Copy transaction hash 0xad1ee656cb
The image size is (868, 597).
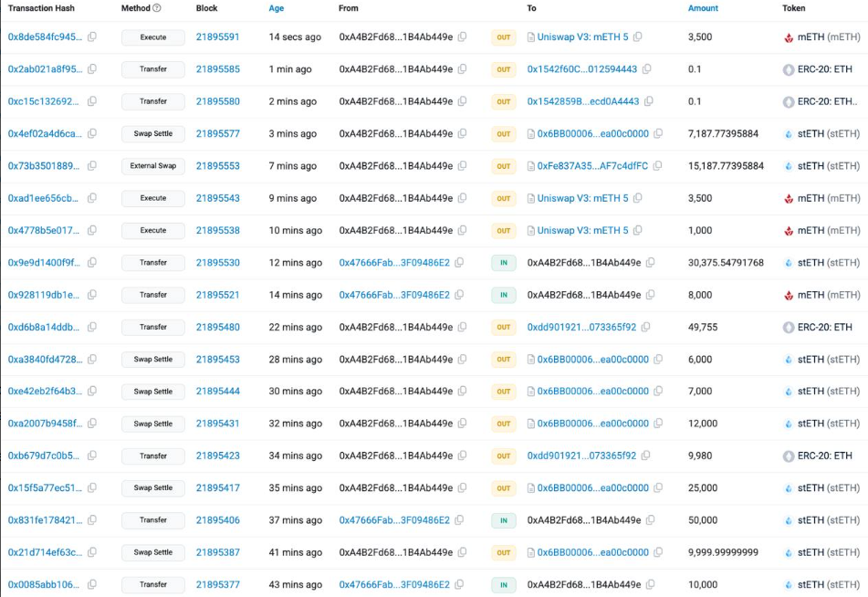click(92, 198)
